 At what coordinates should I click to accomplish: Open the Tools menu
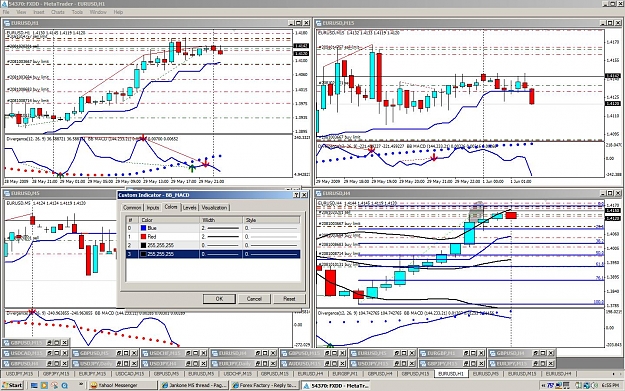coord(77,12)
